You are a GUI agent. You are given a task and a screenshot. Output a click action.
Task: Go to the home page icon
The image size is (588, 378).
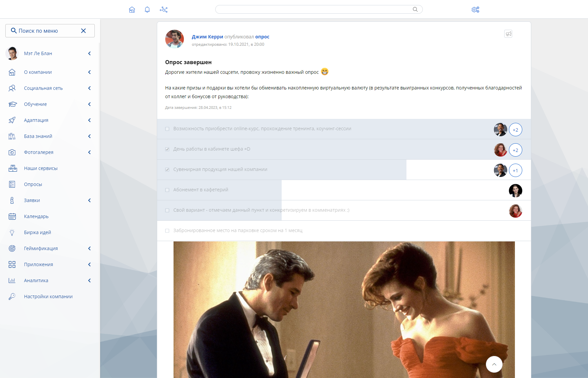click(132, 10)
